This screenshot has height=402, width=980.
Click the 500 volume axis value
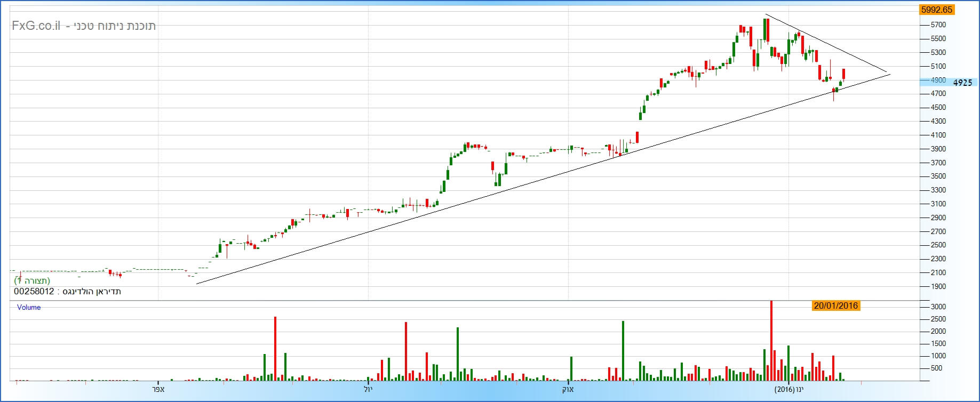936,368
